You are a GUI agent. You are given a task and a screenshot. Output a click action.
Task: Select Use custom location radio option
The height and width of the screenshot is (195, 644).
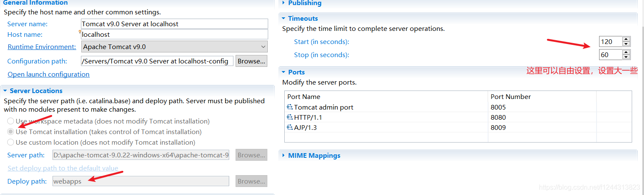[x=11, y=143]
